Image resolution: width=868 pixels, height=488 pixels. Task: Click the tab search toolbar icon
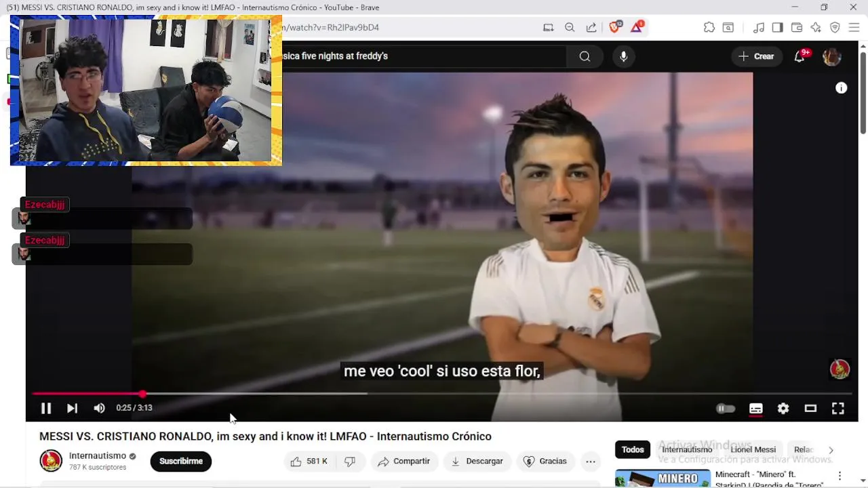point(728,28)
